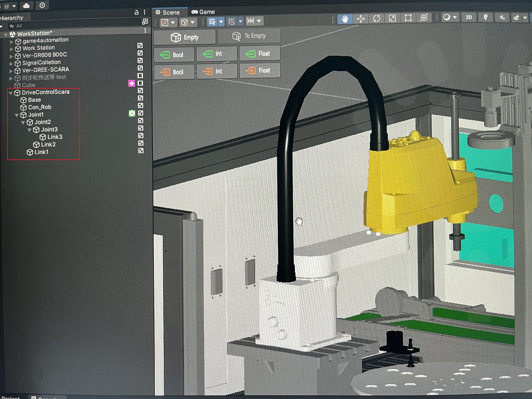Collapse the DriveControlScara tree node
This screenshot has width=532, height=399.
[11, 93]
